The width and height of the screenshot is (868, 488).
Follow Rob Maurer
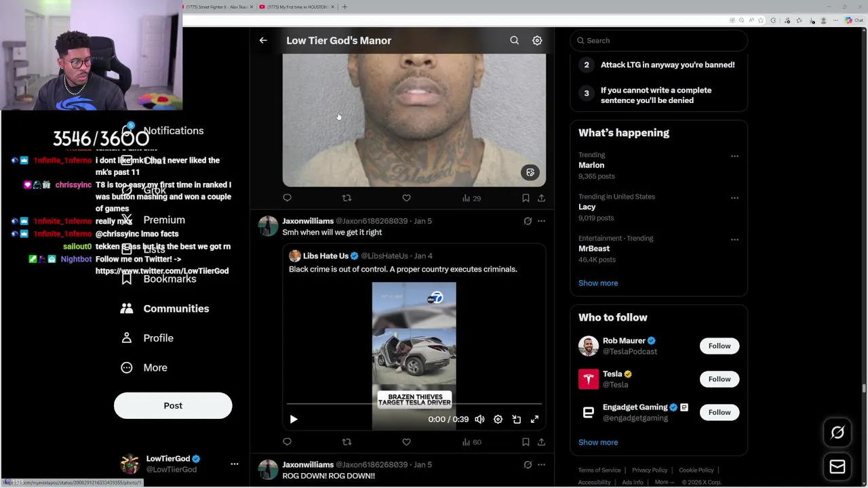719,346
